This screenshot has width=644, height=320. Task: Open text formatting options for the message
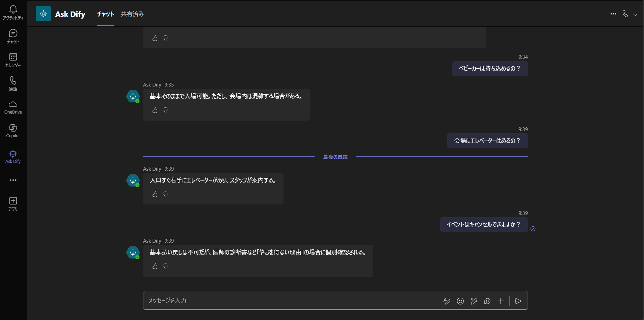point(447,301)
